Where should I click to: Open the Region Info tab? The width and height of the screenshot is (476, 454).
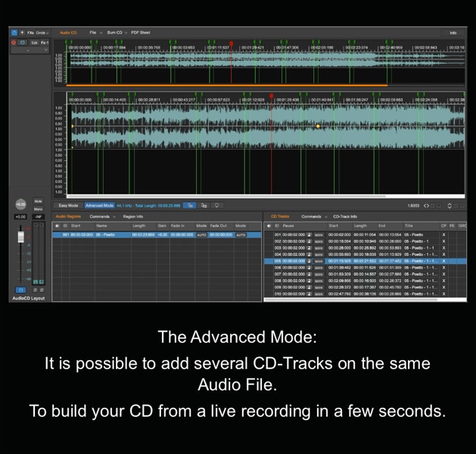[133, 216]
